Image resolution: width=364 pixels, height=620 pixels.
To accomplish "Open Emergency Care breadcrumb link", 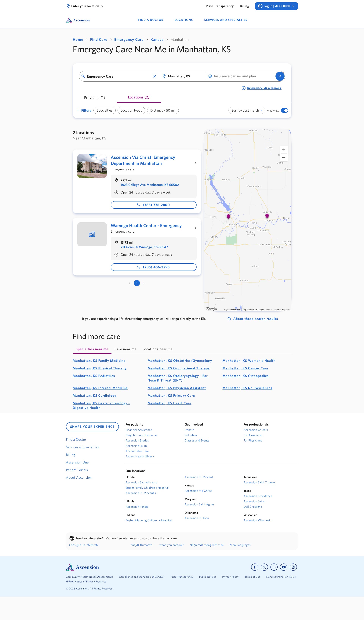I will (129, 40).
